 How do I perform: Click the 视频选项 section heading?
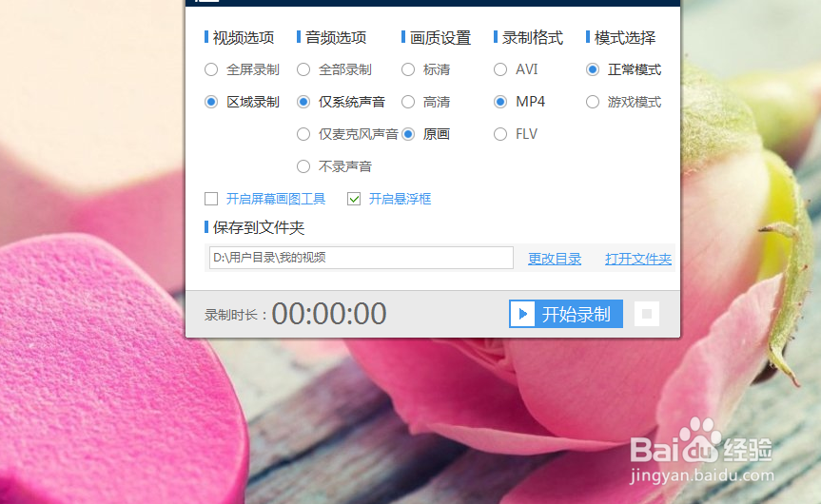tap(244, 38)
